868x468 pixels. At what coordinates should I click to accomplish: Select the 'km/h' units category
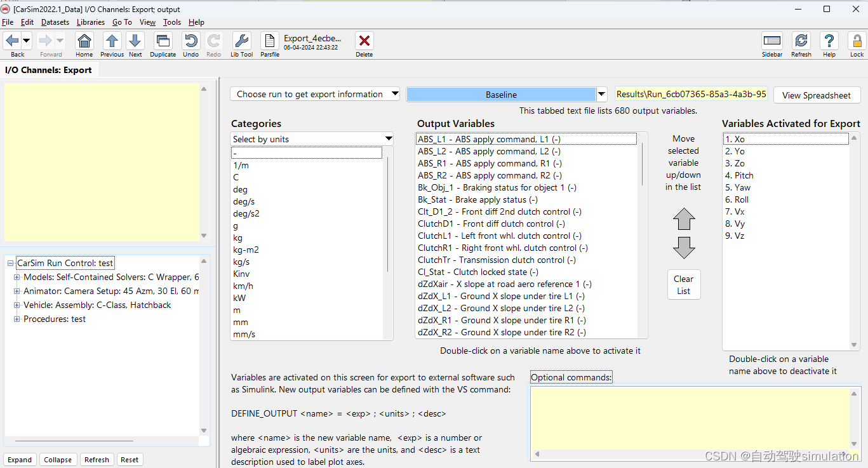point(243,286)
